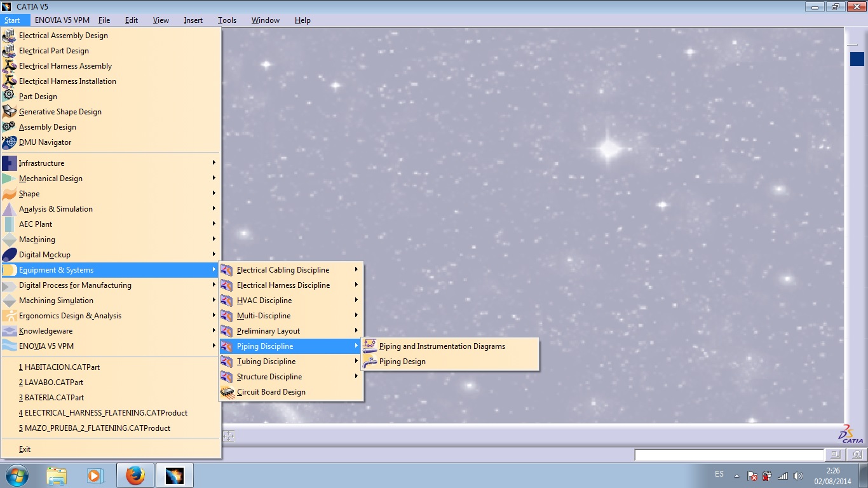This screenshot has width=868, height=488.
Task: Click the Part Design gear icon
Action: point(9,97)
